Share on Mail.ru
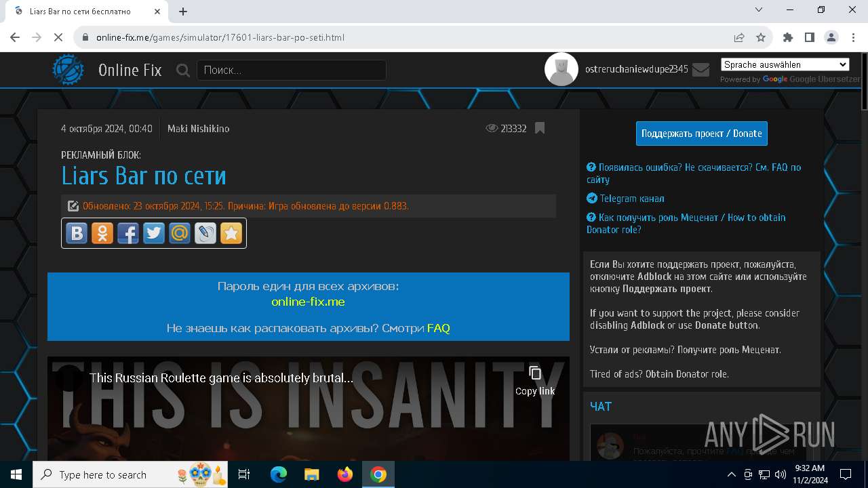 (x=180, y=233)
